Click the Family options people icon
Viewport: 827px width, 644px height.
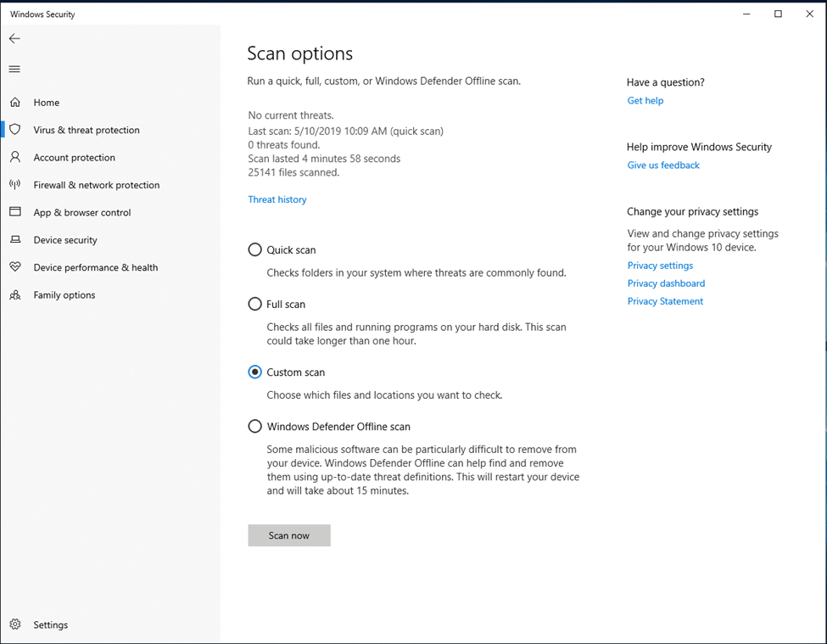[x=15, y=294]
